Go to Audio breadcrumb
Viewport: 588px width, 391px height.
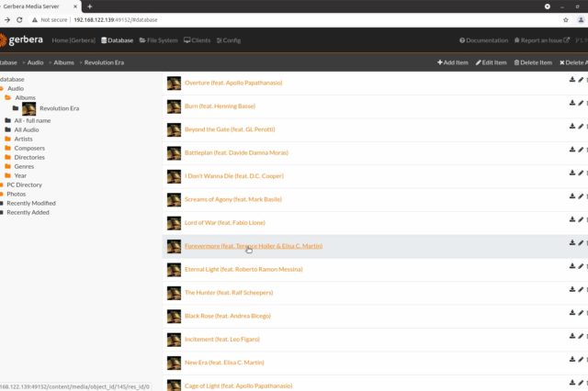coord(35,62)
